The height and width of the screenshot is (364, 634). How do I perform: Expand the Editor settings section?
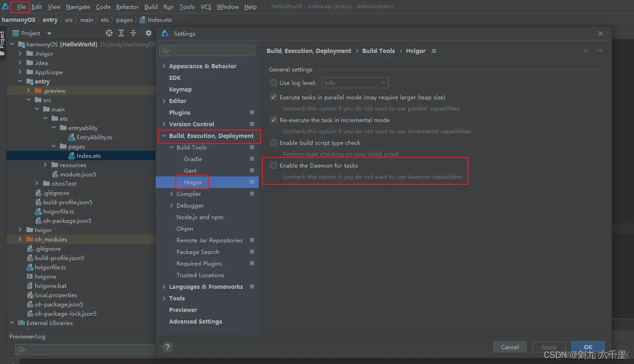164,101
